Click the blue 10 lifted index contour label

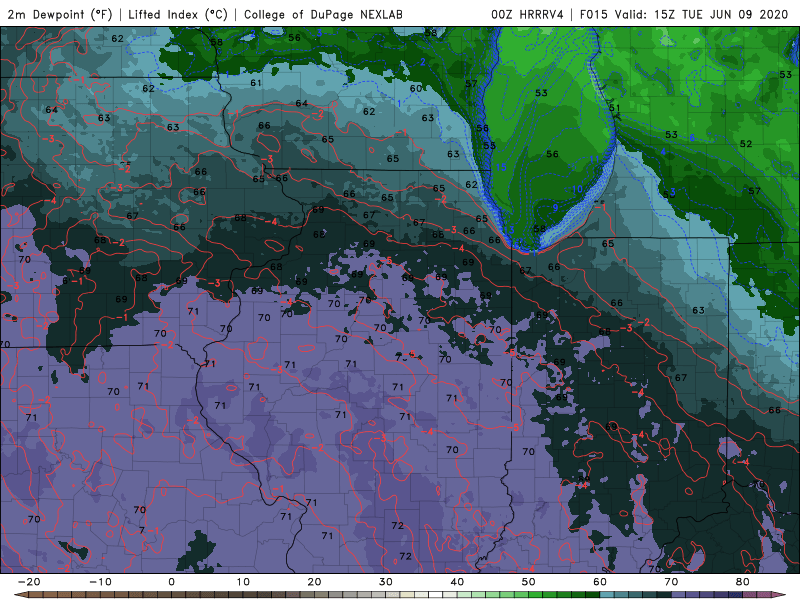point(577,189)
